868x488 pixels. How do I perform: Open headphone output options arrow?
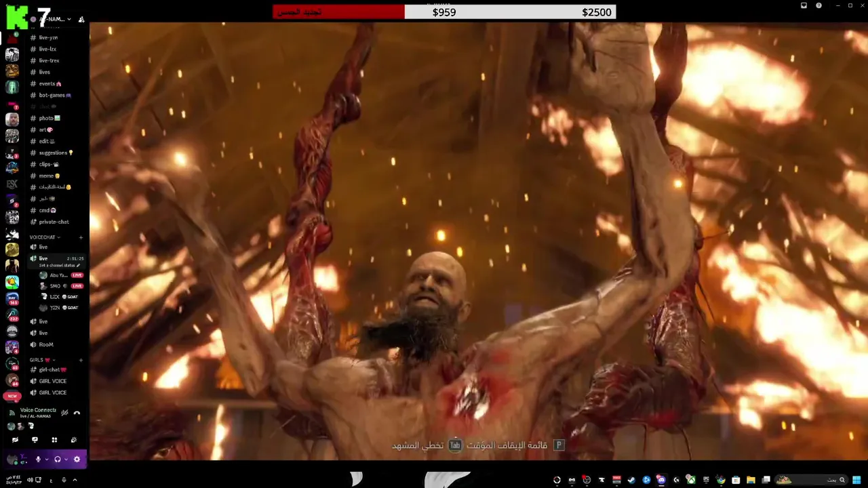coord(66,460)
